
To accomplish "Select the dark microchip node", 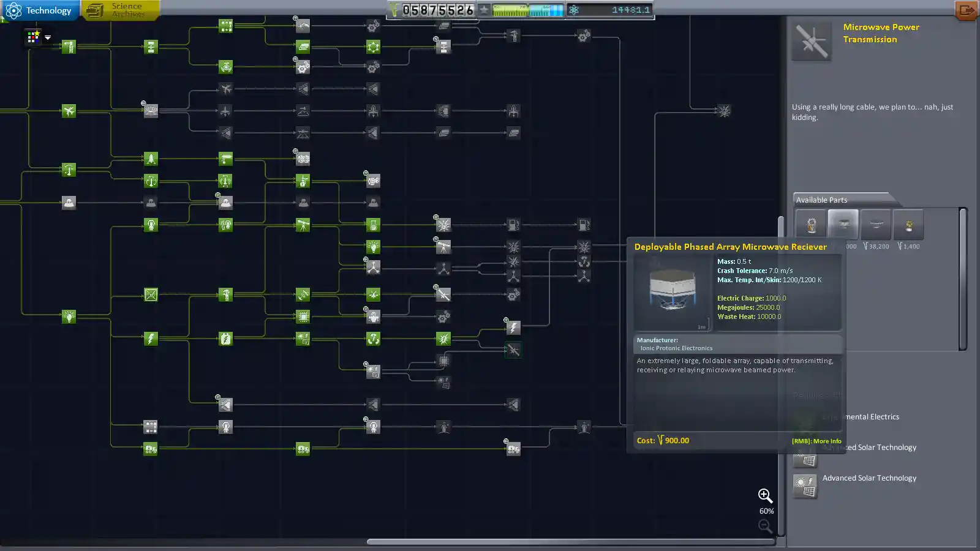I will click(443, 361).
